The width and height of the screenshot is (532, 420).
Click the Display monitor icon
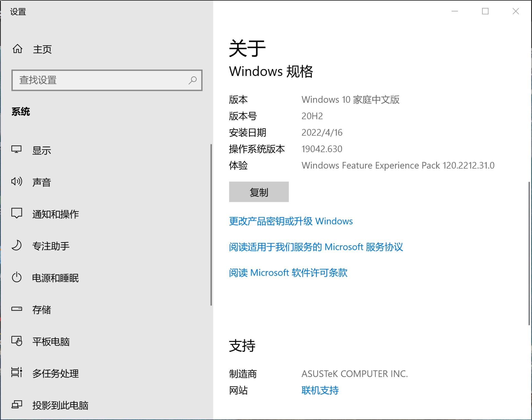pos(16,150)
